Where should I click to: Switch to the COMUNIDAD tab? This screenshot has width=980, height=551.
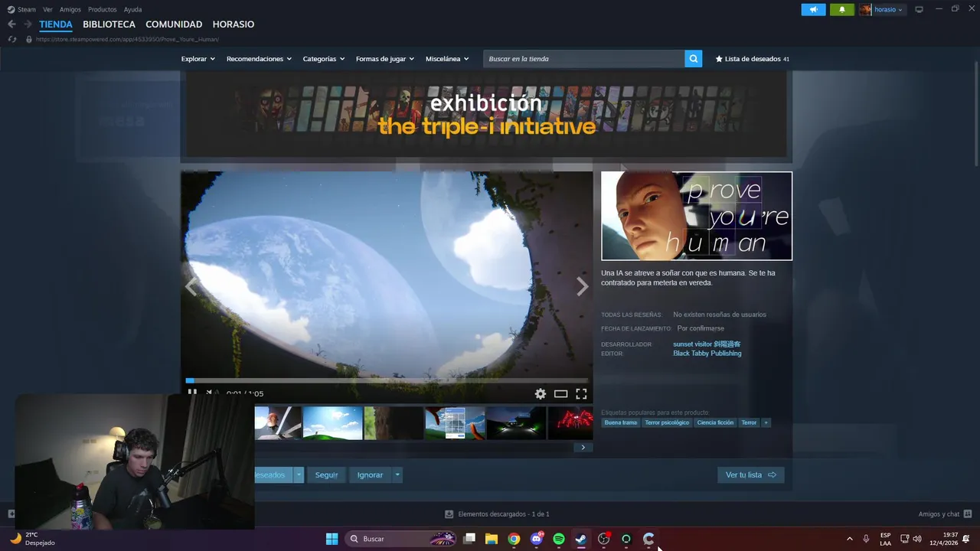click(x=174, y=24)
